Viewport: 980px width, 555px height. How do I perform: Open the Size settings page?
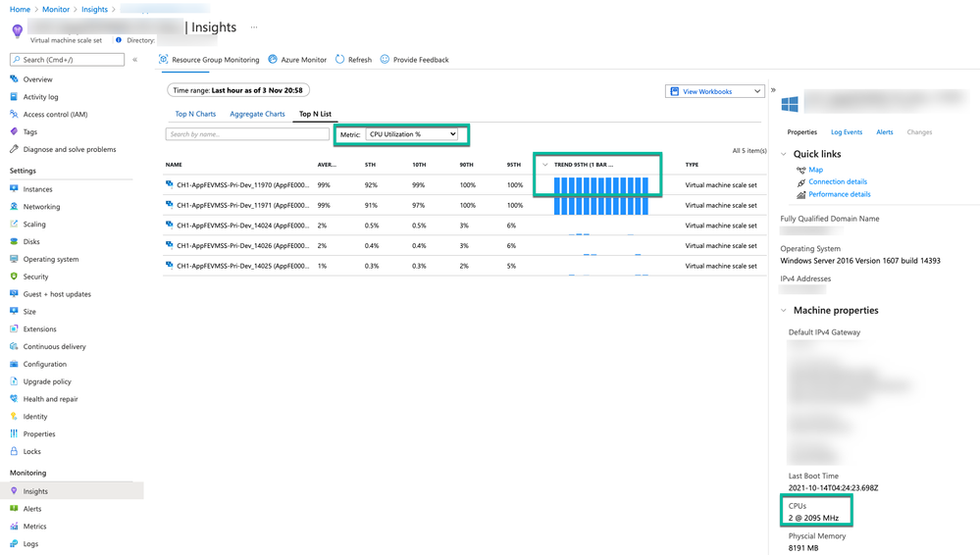[x=29, y=312]
